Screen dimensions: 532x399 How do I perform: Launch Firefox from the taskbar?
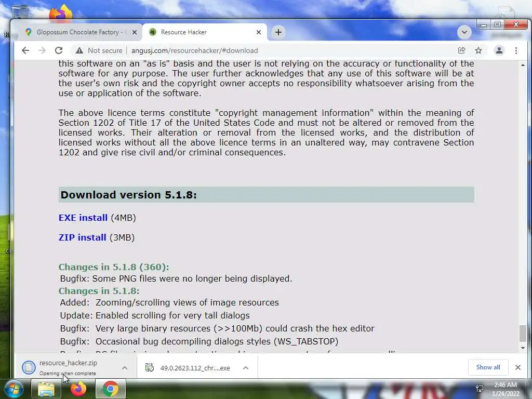[x=78, y=389]
